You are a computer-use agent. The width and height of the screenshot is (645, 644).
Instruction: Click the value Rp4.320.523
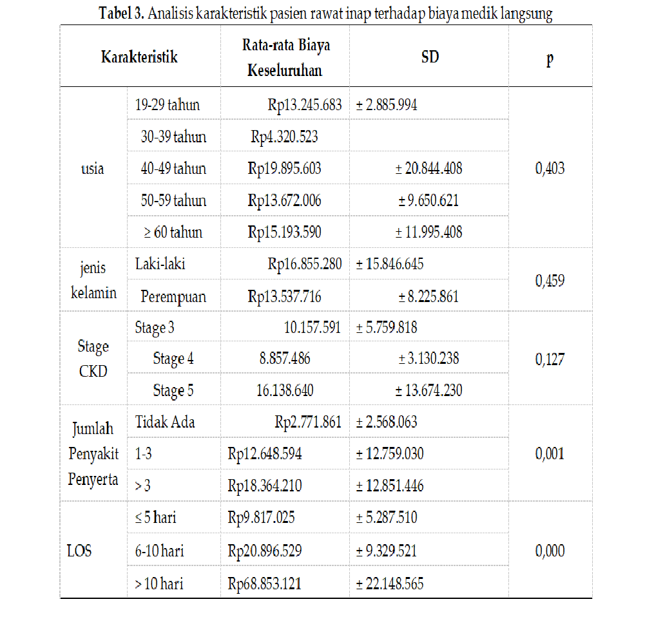(284, 137)
